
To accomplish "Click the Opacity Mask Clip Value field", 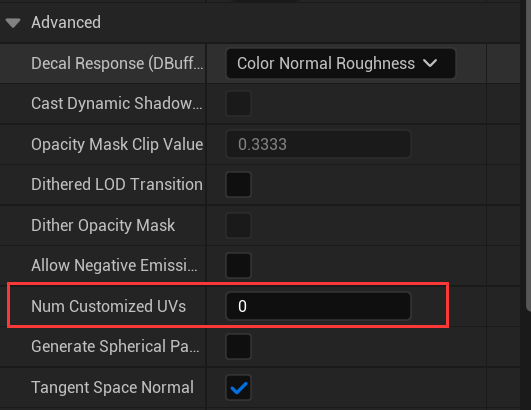I will [x=318, y=144].
